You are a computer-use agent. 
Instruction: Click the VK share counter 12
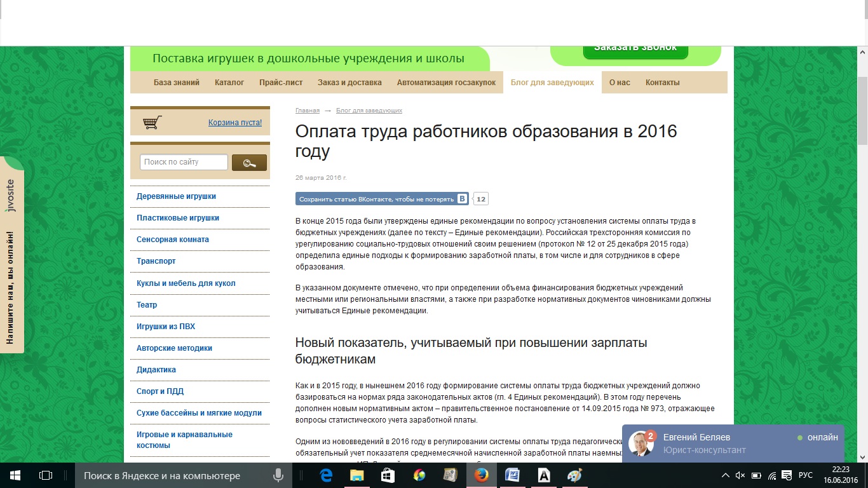tap(481, 199)
